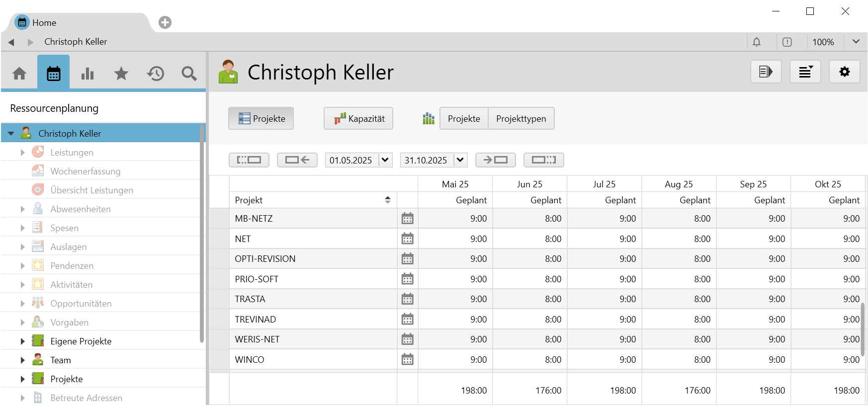Click the search magnifier icon
The image size is (868, 406).
coord(189,74)
